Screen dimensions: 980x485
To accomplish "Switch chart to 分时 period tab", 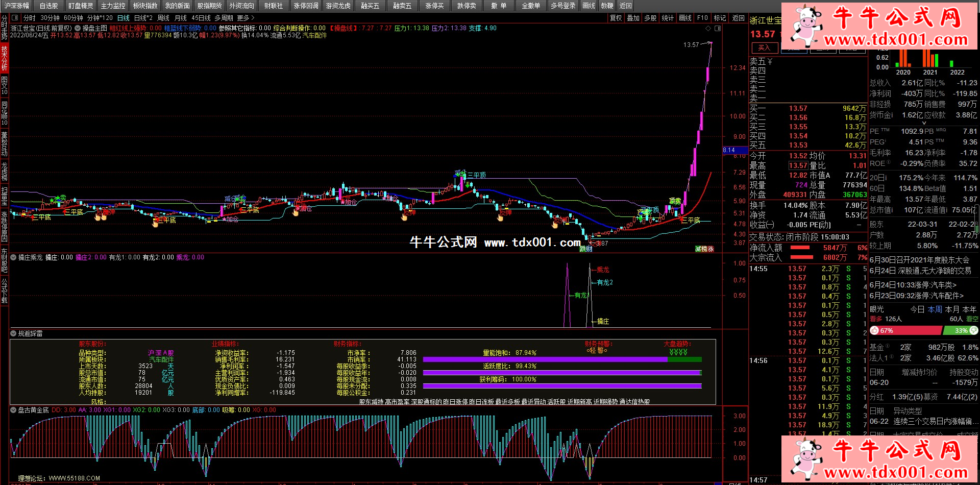I will [30, 18].
